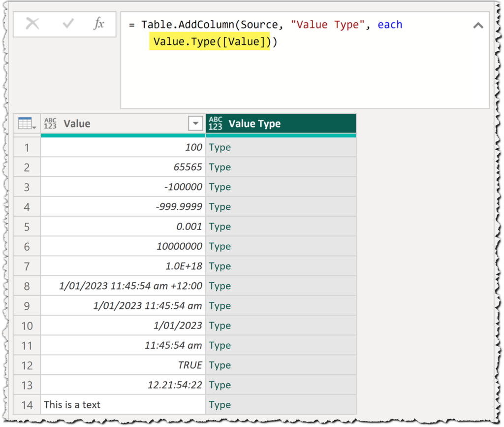Select row number 14
This screenshot has width=504, height=427.
click(x=27, y=405)
